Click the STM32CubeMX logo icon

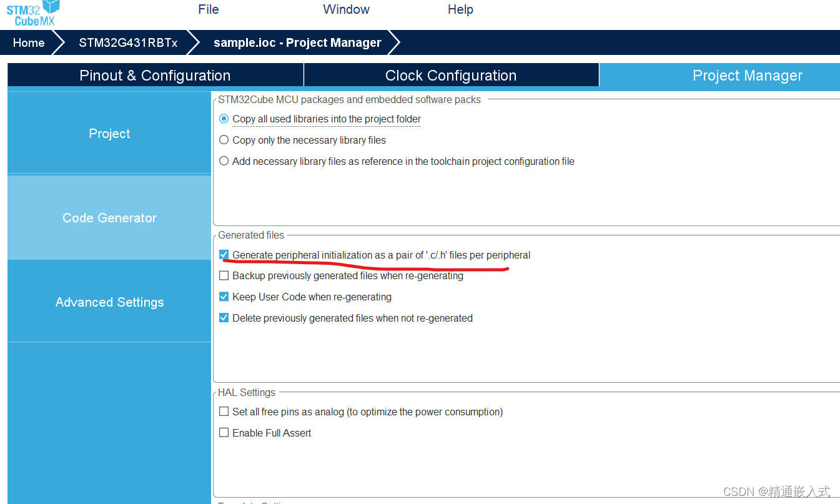[34, 12]
